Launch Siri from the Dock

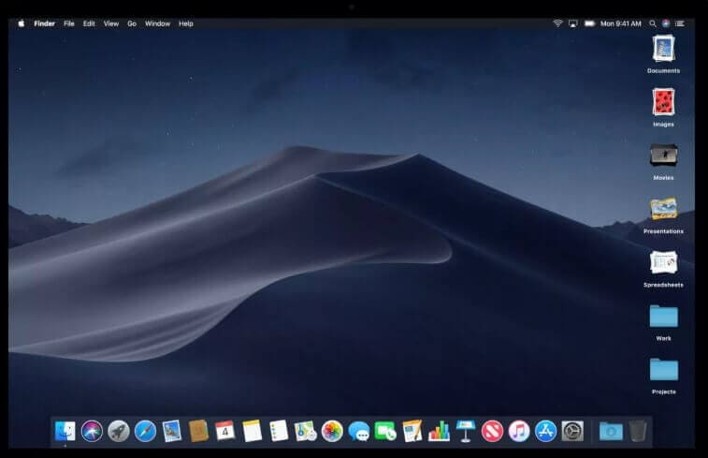[x=92, y=431]
